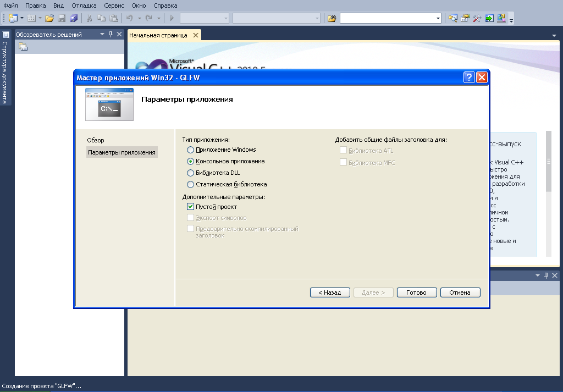
Task: Click the Cut scissors icon
Action: point(90,18)
